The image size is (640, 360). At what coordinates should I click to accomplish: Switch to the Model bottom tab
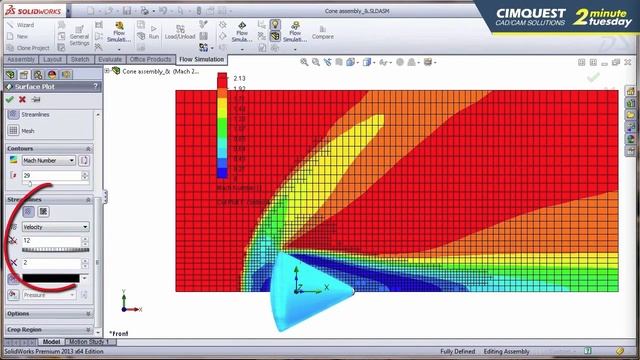coord(51,342)
